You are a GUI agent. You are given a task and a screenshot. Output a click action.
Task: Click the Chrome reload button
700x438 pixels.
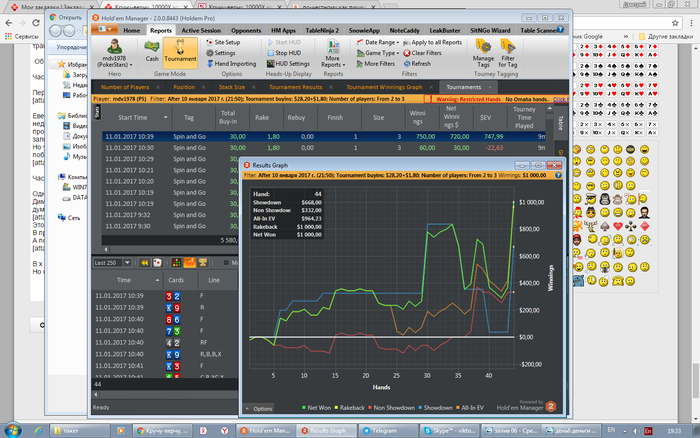(36, 23)
